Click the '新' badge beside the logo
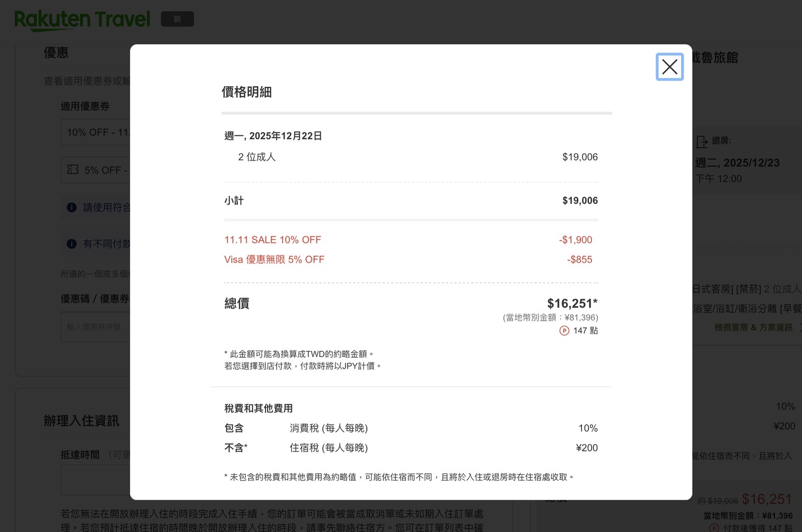This screenshot has height=532, width=802. 177,19
